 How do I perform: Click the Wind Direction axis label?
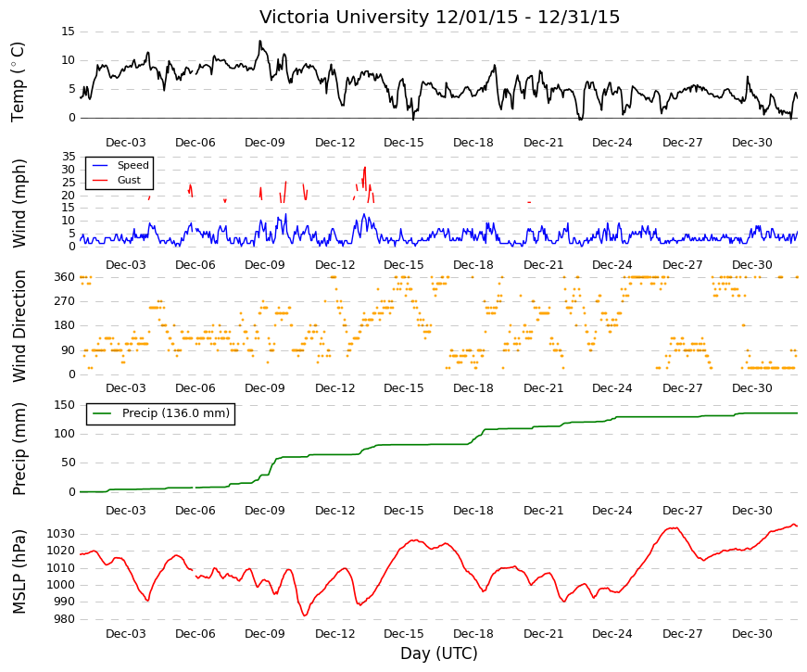pos(19,326)
